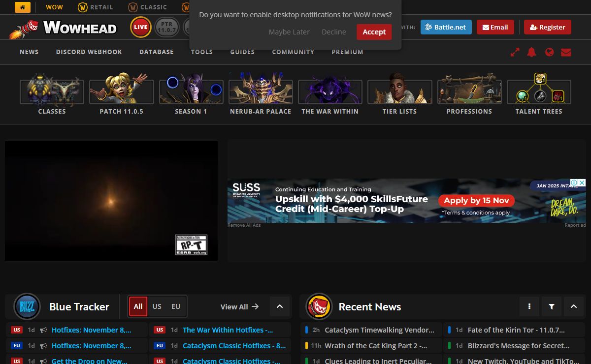
Task: Open the EU Hotfixes: November 8 post
Action: [x=92, y=346]
